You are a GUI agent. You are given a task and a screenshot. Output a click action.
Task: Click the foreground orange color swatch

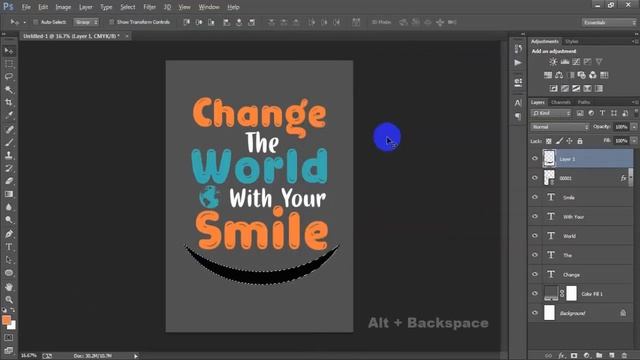point(6,320)
